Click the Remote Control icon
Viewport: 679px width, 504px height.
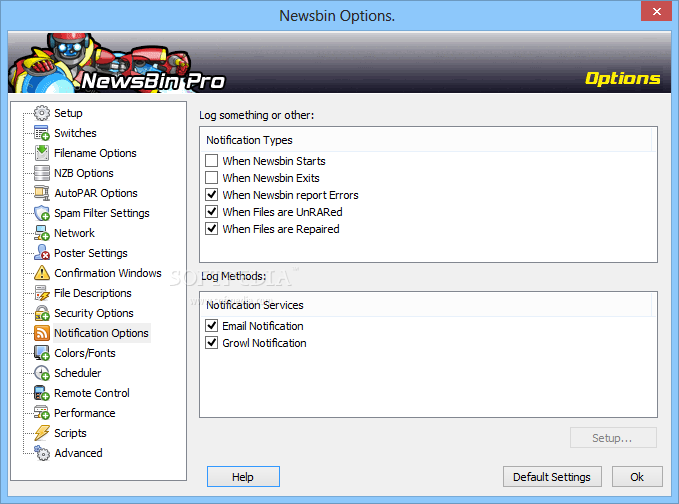point(42,393)
